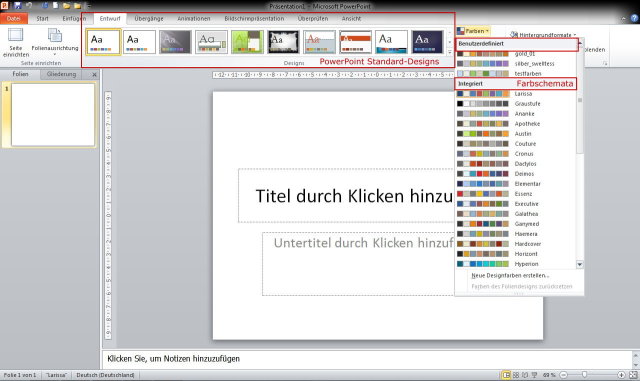The width and height of the screenshot is (640, 381).
Task: Select the dark navy design thumbnail
Action: [x=427, y=42]
